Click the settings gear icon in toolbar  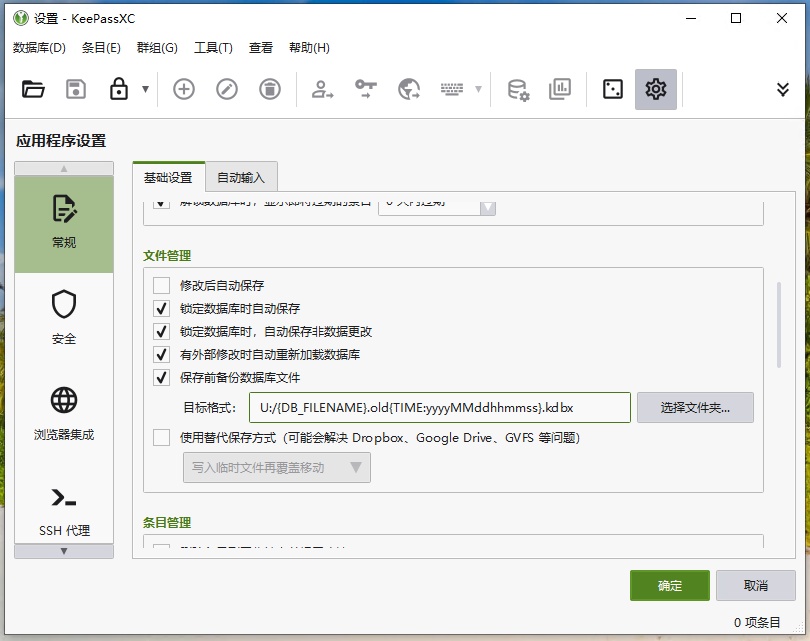pos(655,89)
